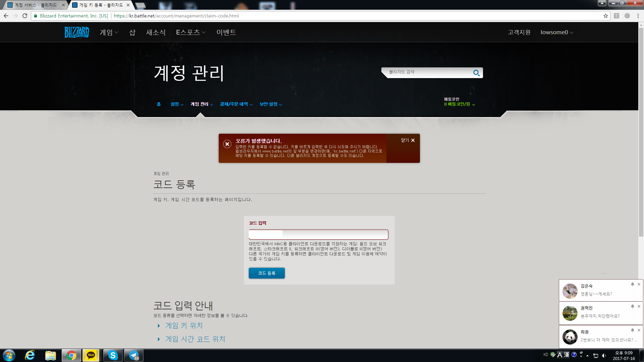This screenshot has width=644, height=362.
Task: Go to 고객지원 page
Action: pyautogui.click(x=519, y=32)
